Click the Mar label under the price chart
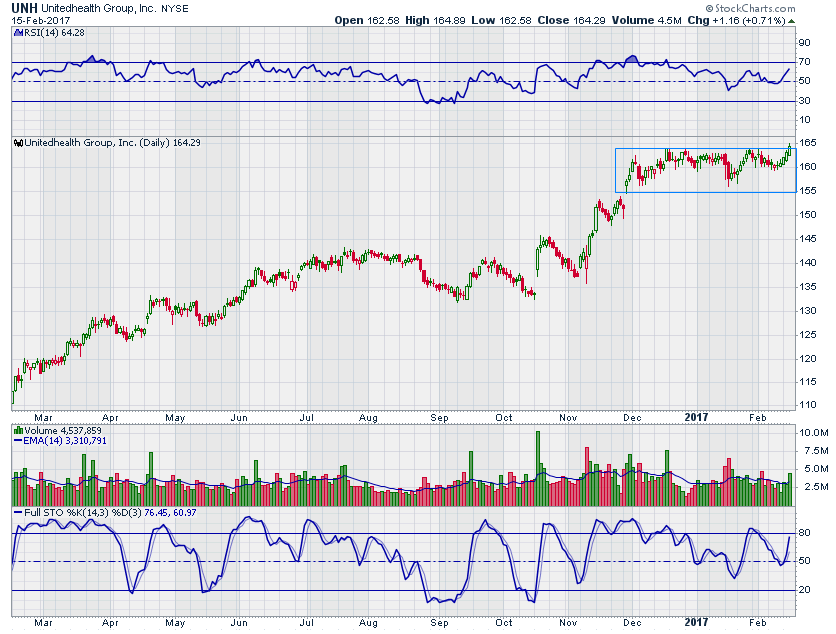This screenshot has height=634, width=836. tap(43, 418)
